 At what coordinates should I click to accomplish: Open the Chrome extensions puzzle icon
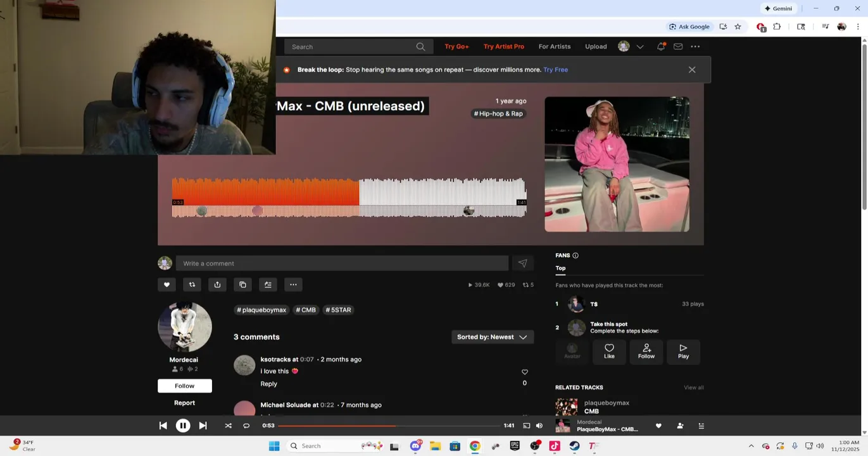[x=777, y=27]
